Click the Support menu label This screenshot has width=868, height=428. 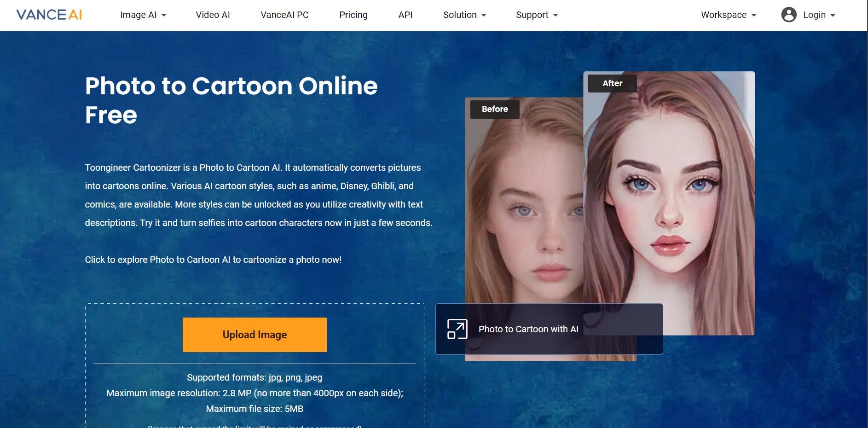tap(532, 15)
